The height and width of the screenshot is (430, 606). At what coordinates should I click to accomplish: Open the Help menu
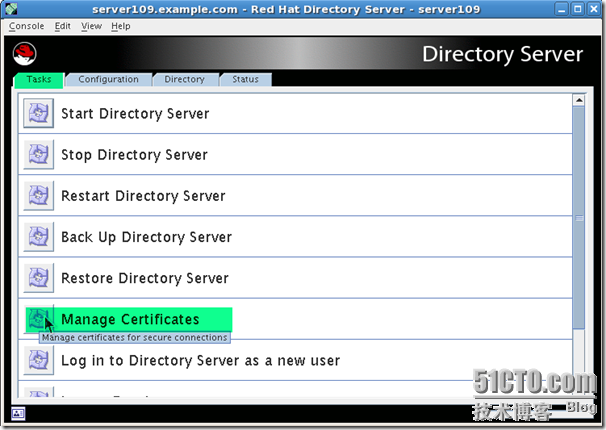(121, 26)
